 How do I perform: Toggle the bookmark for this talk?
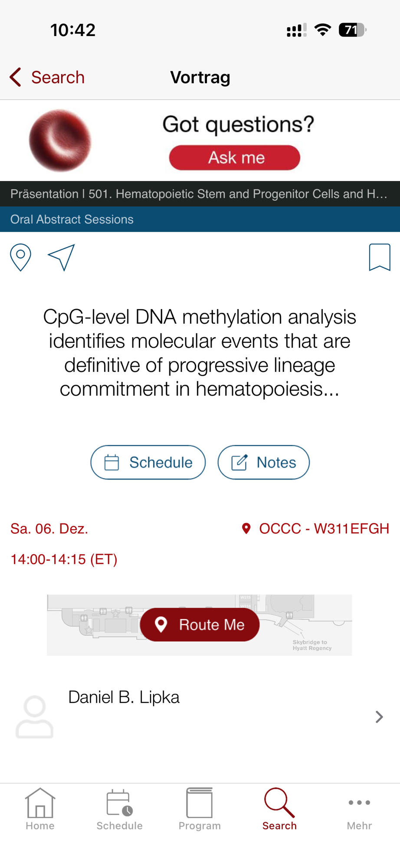(379, 257)
